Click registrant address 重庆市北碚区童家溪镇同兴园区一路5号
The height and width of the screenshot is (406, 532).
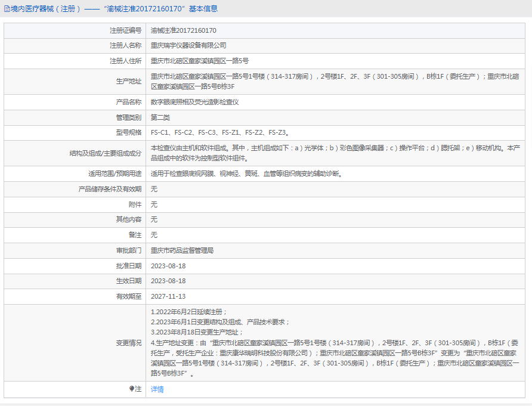click(x=199, y=61)
